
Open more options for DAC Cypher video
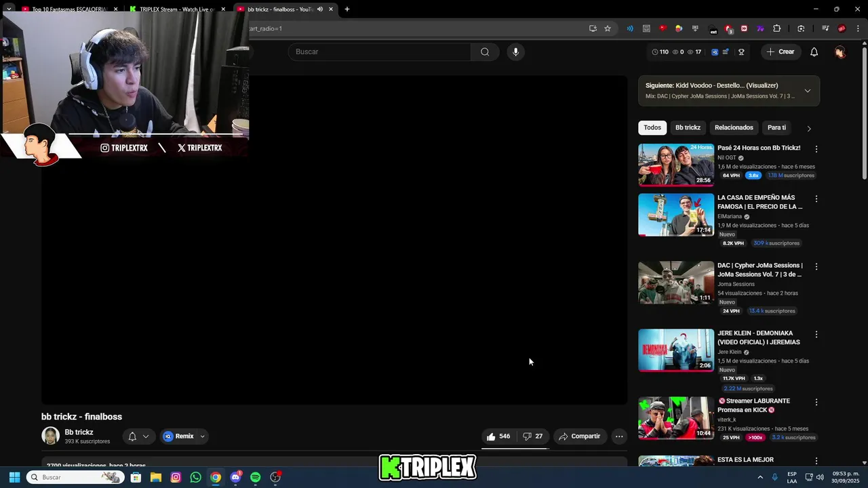point(816,266)
